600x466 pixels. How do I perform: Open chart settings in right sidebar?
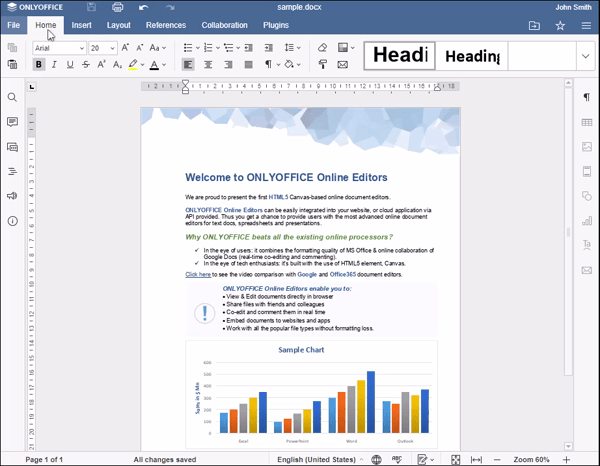[586, 220]
